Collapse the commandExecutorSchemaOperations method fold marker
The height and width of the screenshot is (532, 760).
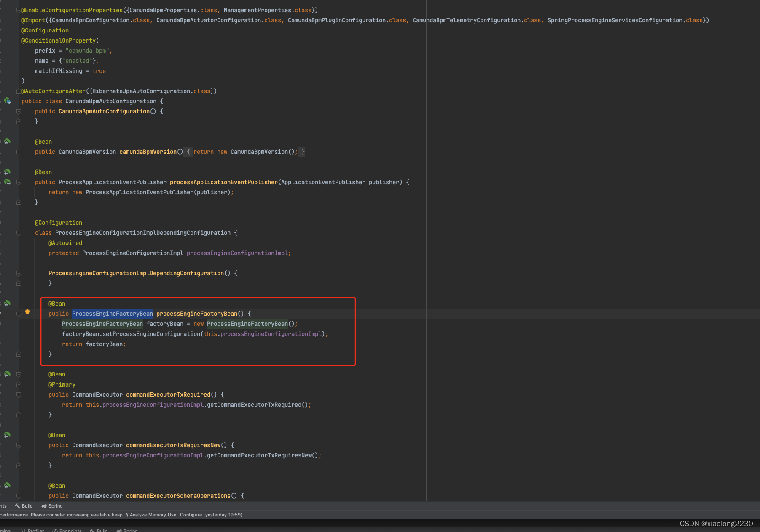point(19,496)
